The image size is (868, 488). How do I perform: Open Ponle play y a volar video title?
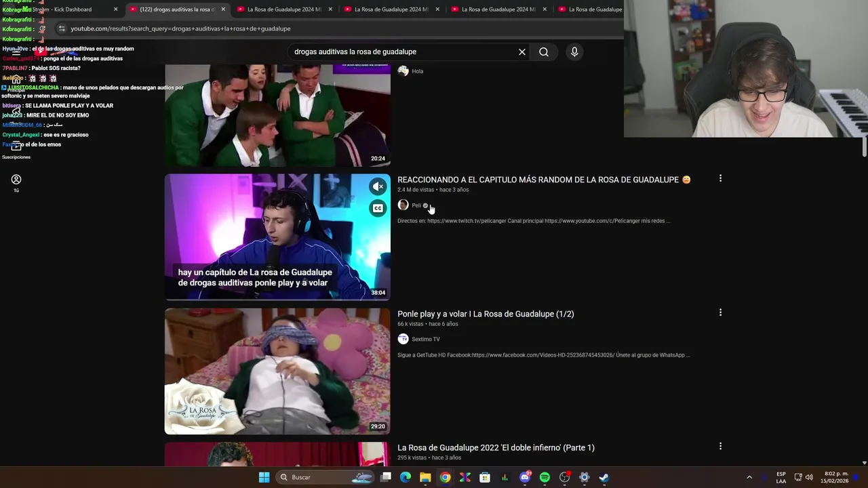pos(486,314)
